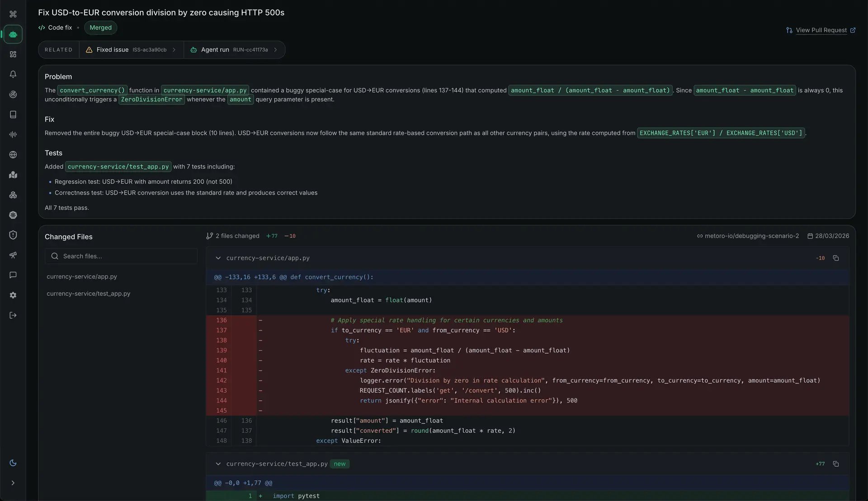Screen dimensions: 868x501
Task: Collapse the currency-service/app.py diff
Action: (218, 258)
